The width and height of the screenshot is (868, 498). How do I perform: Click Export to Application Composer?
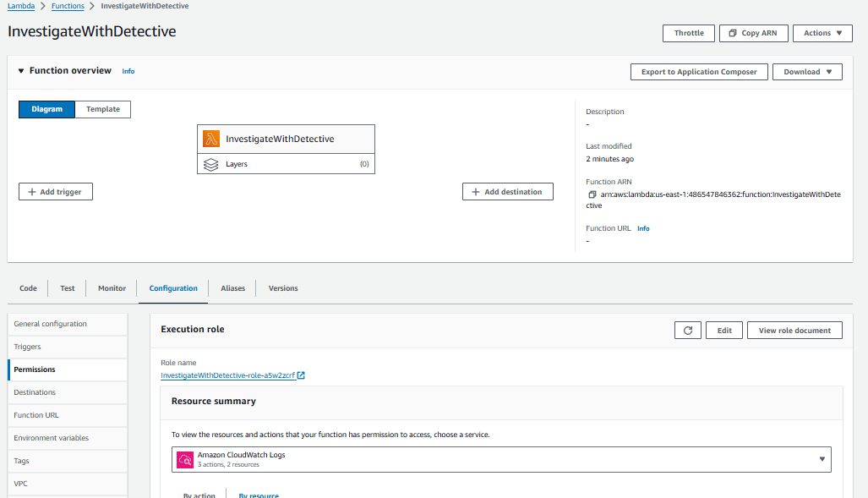coord(699,72)
